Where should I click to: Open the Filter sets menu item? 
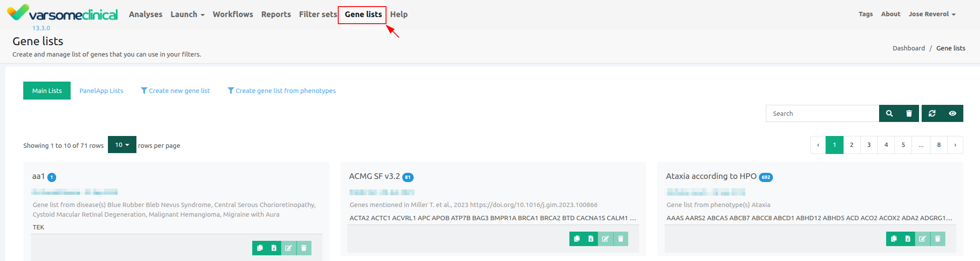click(x=318, y=14)
